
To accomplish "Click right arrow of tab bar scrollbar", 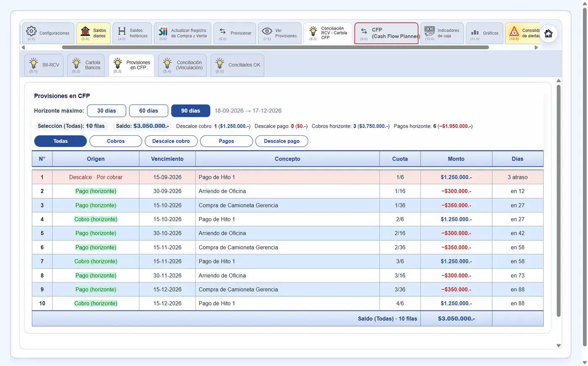I will (x=536, y=47).
